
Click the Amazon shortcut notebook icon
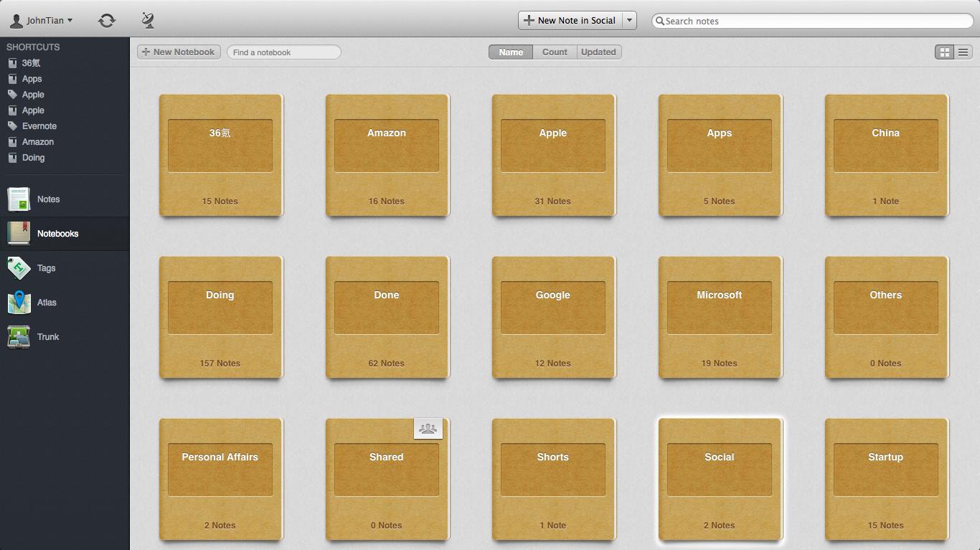tap(12, 142)
